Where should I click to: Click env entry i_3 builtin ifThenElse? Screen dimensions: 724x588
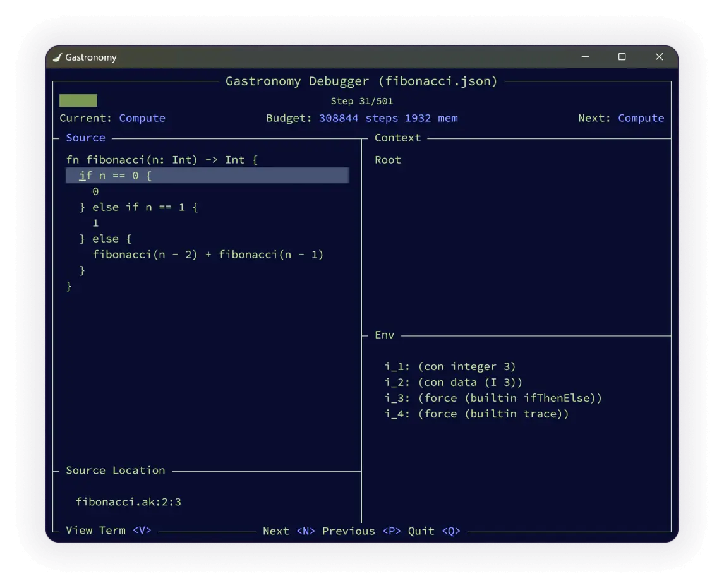click(x=493, y=398)
